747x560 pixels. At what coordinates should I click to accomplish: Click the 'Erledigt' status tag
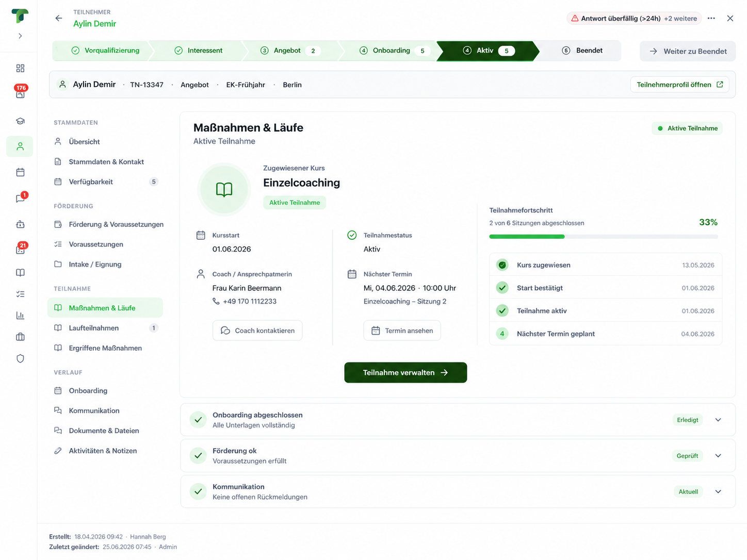pos(688,420)
